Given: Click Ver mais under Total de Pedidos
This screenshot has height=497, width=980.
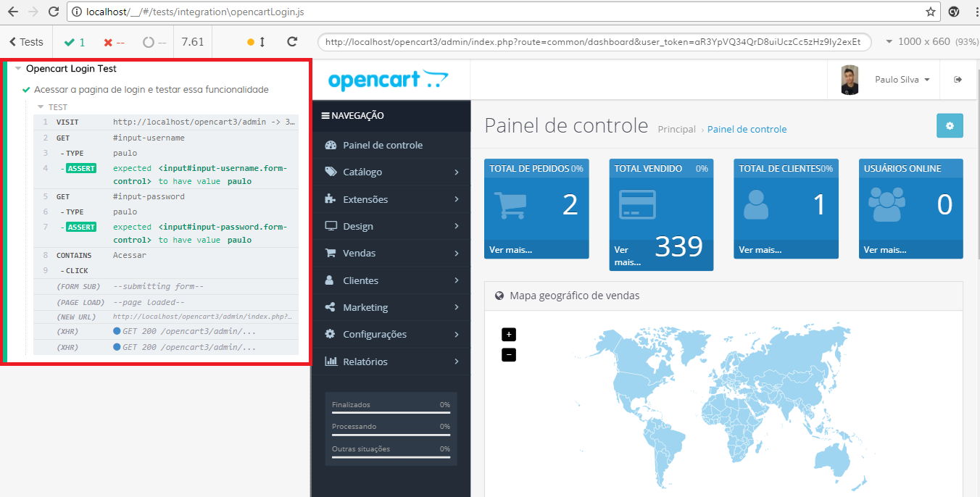Looking at the screenshot, I should [511, 249].
